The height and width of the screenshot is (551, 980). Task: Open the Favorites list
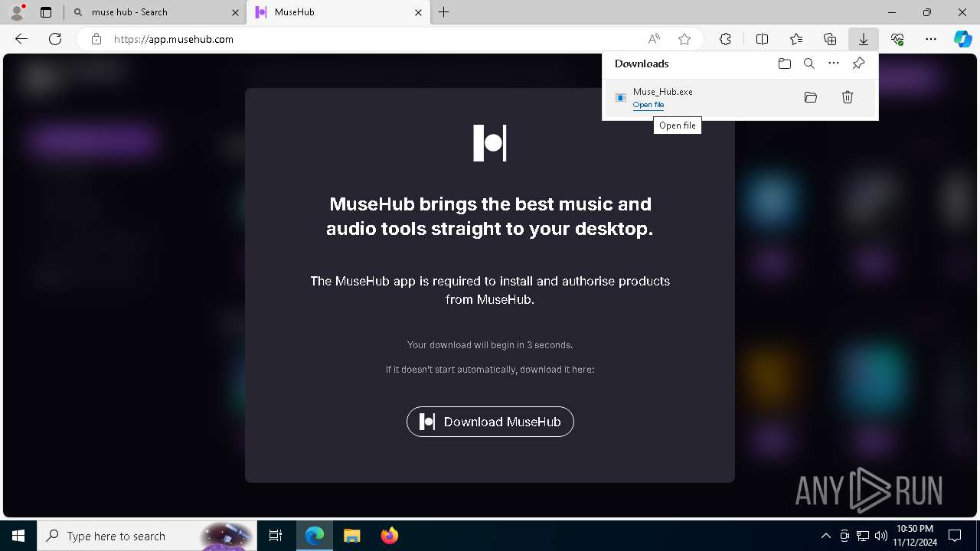pos(796,39)
